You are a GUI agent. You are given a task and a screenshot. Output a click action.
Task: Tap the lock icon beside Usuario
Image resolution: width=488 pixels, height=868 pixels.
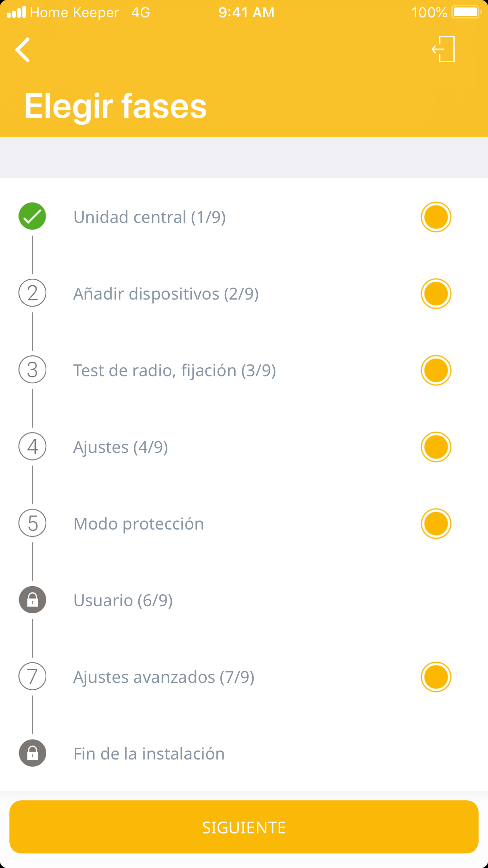tap(32, 600)
